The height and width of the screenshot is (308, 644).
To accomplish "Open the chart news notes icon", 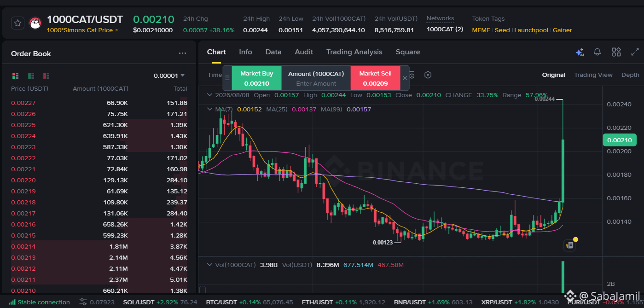I will [570, 245].
